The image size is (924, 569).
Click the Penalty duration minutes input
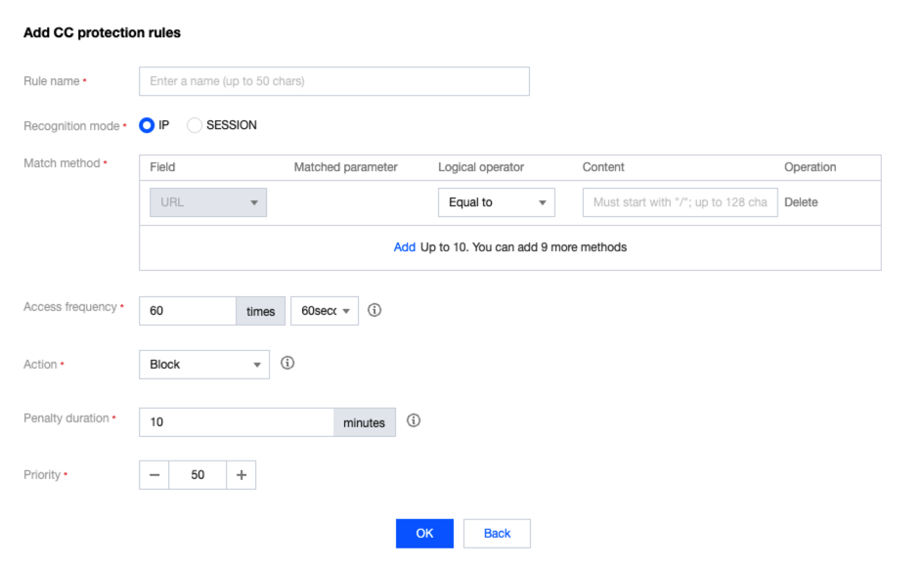pyautogui.click(x=237, y=422)
